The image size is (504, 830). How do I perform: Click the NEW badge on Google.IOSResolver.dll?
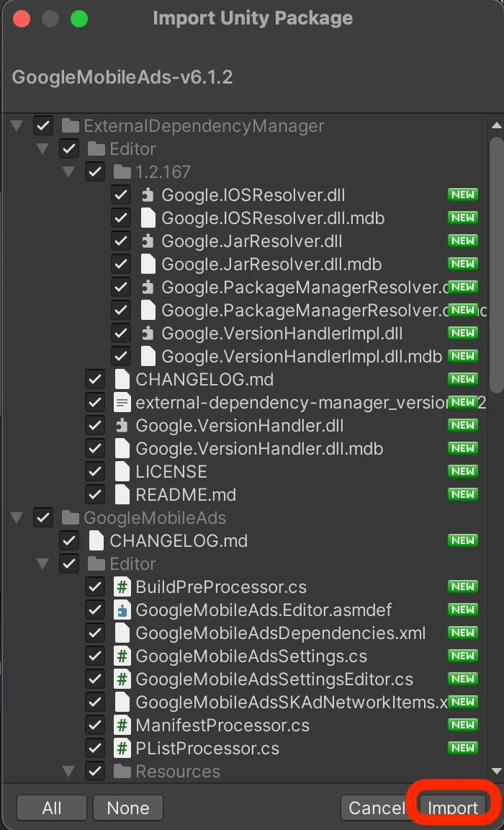(463, 195)
